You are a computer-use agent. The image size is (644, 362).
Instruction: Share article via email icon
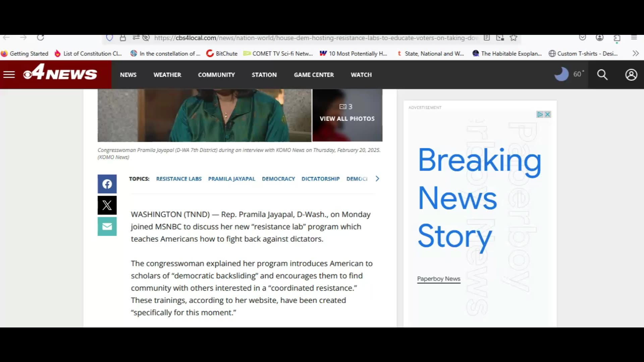click(107, 227)
